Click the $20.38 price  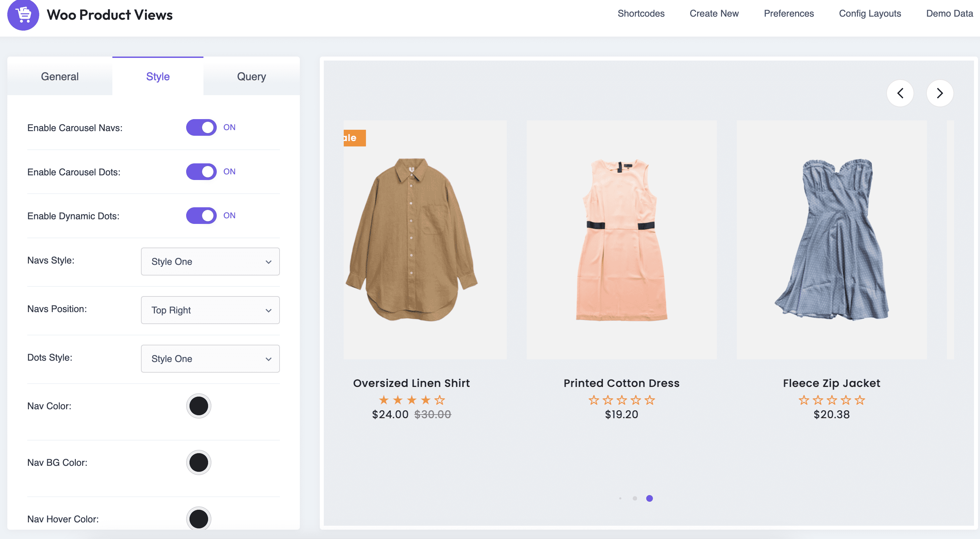click(x=832, y=415)
